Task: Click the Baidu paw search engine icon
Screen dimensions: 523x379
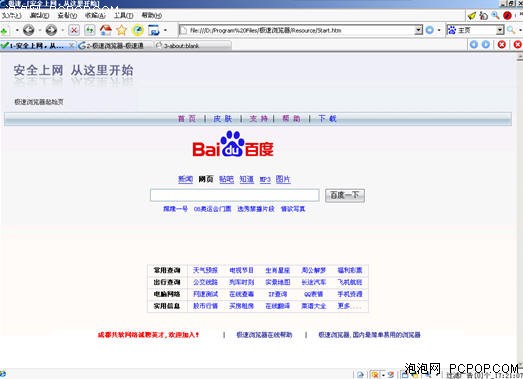Action: [452, 30]
